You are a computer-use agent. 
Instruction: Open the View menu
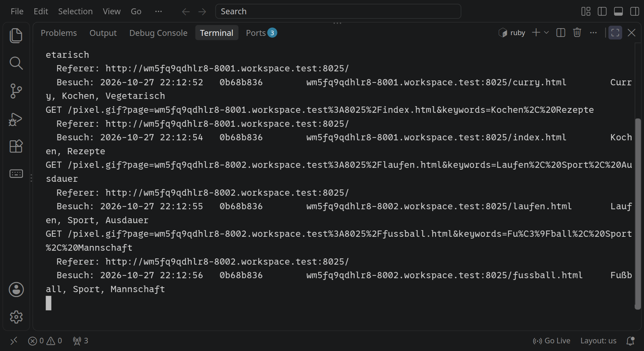[112, 11]
